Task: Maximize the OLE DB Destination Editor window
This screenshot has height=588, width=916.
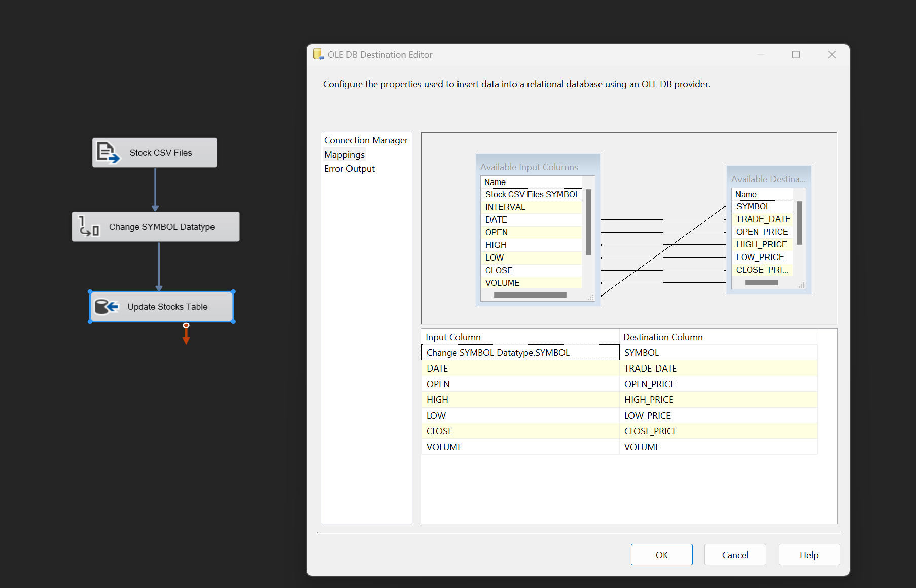Action: pos(796,54)
